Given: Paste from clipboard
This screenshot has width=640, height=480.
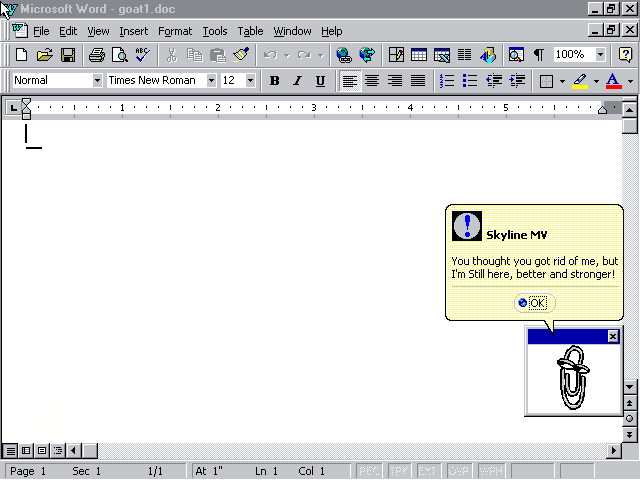Looking at the screenshot, I should click(218, 55).
